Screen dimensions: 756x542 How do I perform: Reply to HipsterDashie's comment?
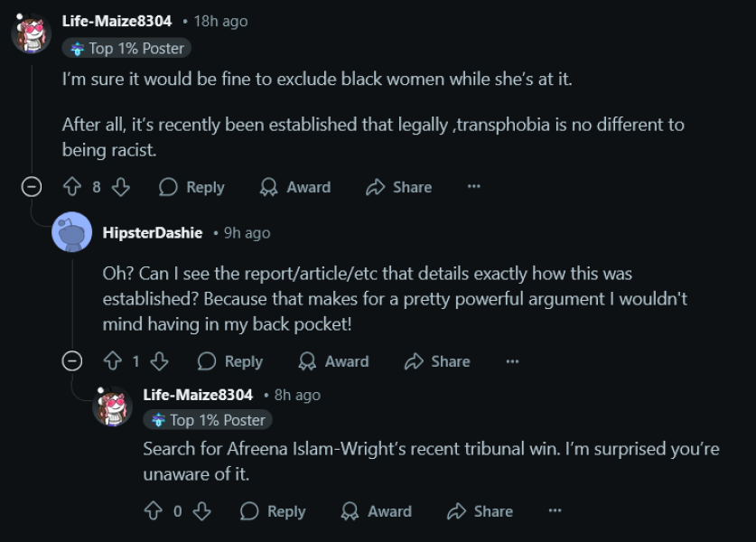230,361
